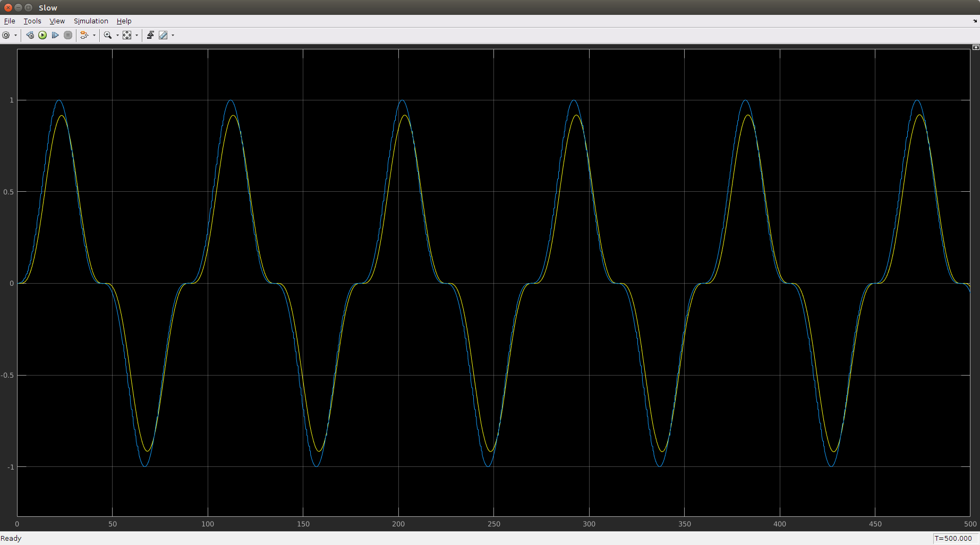
Task: Expand the axes scaling dropdown arrow
Action: 137,35
